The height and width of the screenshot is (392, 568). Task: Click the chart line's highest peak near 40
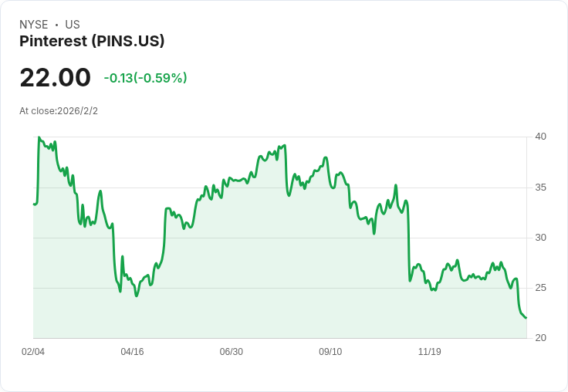tap(39, 138)
